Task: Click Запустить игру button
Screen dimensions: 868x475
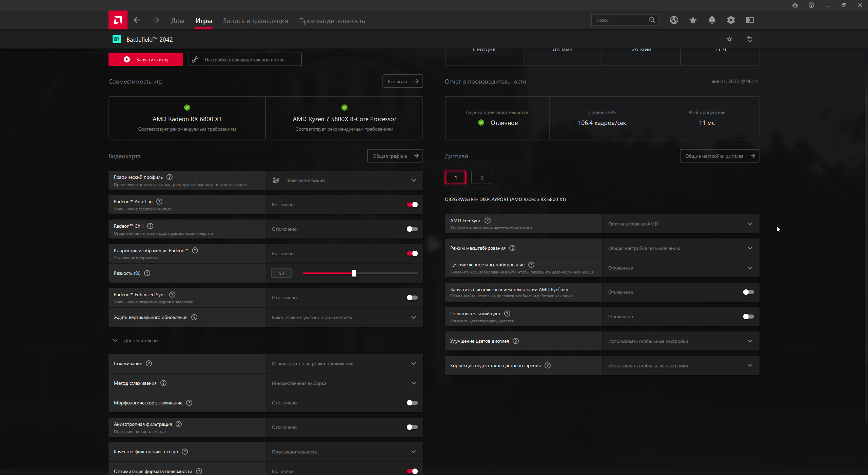Action: click(x=146, y=59)
